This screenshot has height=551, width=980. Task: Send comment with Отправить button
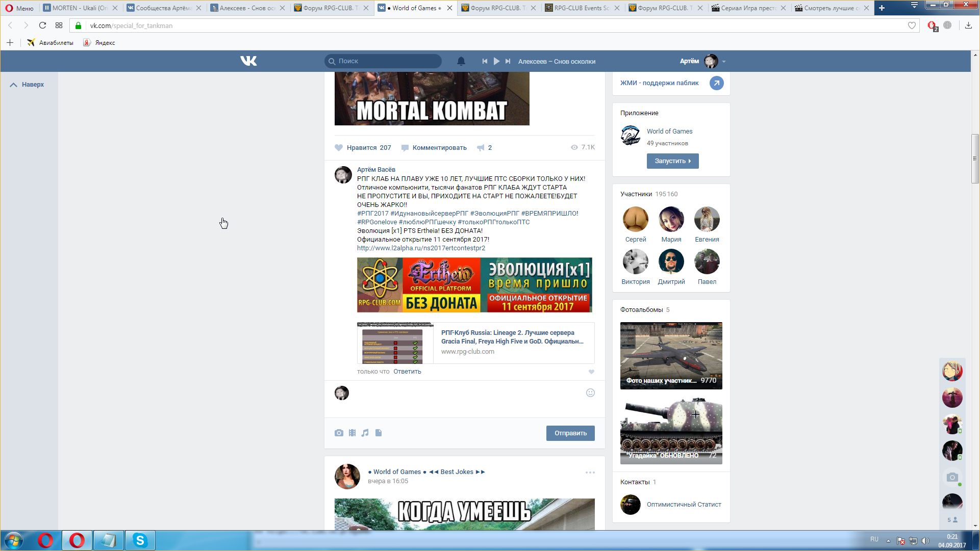(x=570, y=433)
